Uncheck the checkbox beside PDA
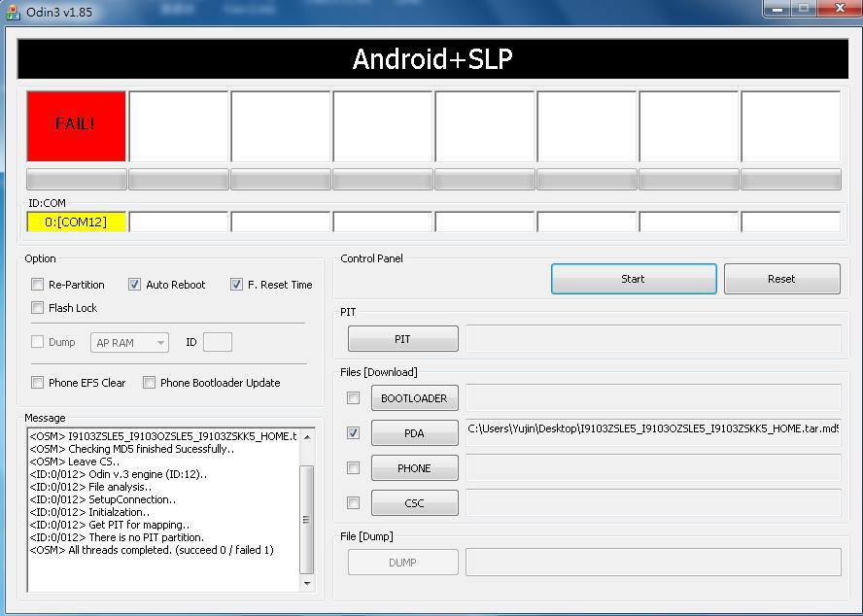 coord(354,433)
